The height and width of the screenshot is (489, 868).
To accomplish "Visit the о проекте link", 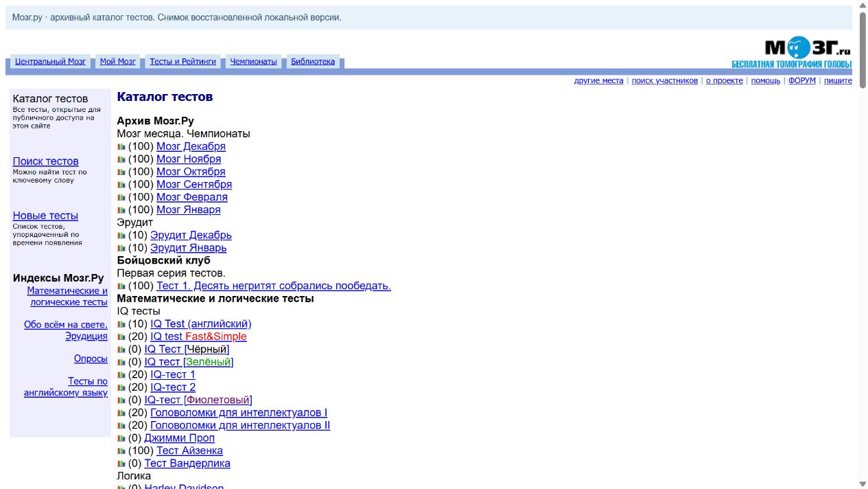I will click(725, 81).
